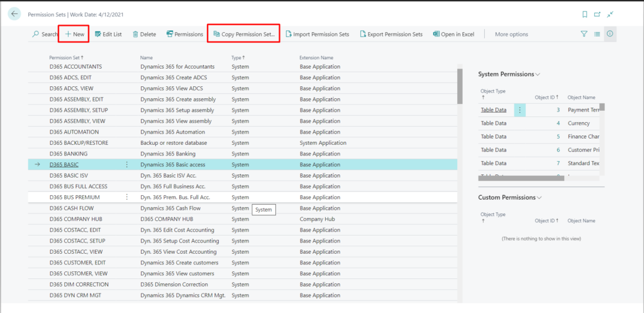
Task: Click the main list vertical scrollbar thumb
Action: pyautogui.click(x=460, y=86)
